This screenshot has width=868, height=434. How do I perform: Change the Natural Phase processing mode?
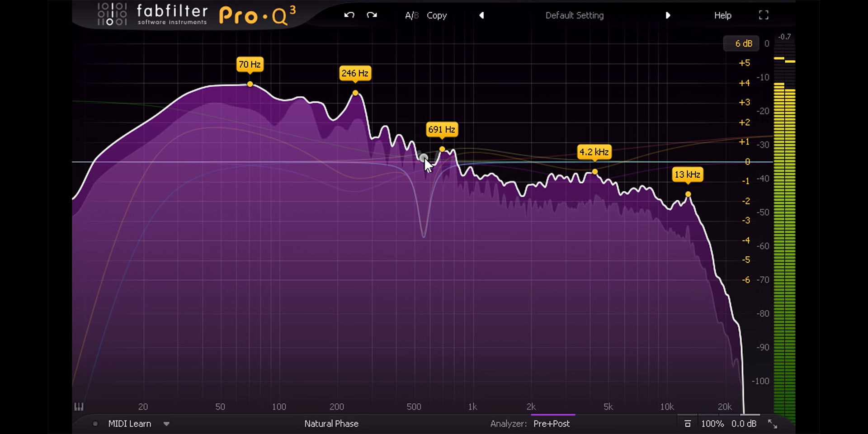click(331, 424)
